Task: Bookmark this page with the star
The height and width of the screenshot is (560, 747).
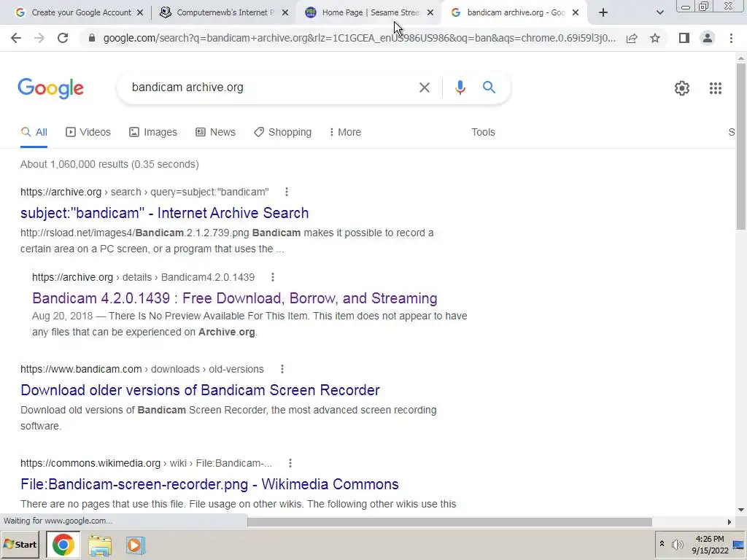Action: coord(655,38)
